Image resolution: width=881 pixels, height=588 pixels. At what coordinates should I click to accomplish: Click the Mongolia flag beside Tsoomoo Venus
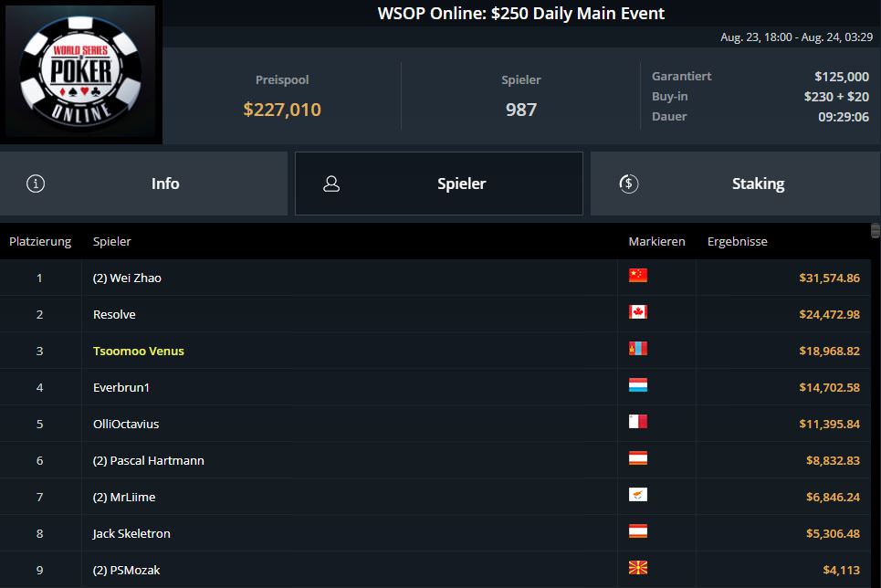637,349
